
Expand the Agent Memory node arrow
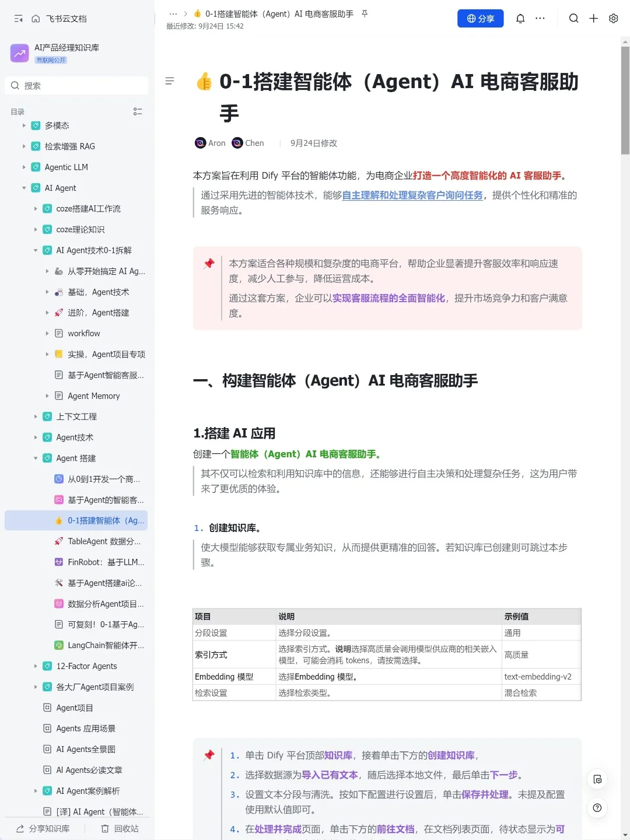click(47, 396)
